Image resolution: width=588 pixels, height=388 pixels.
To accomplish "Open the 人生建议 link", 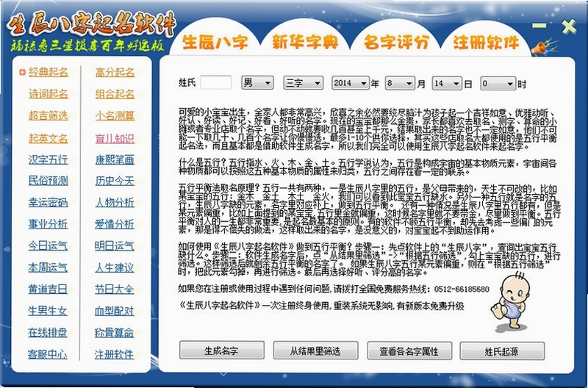I will 115,267.
